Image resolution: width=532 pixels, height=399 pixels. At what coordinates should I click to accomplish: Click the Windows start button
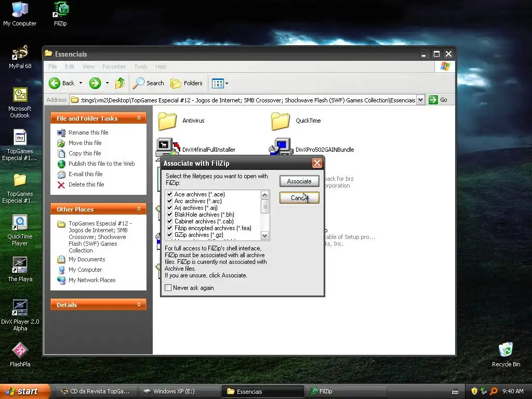(x=24, y=392)
